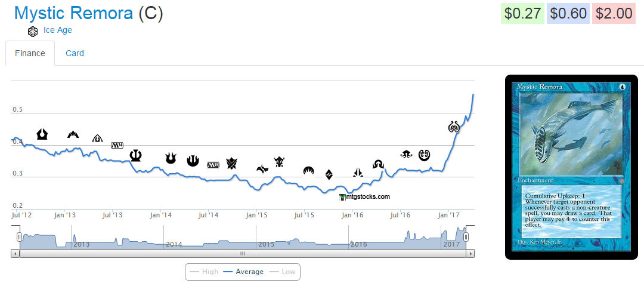This screenshot has width=644, height=286.
Task: Open the Ice Age set link
Action: (58, 30)
